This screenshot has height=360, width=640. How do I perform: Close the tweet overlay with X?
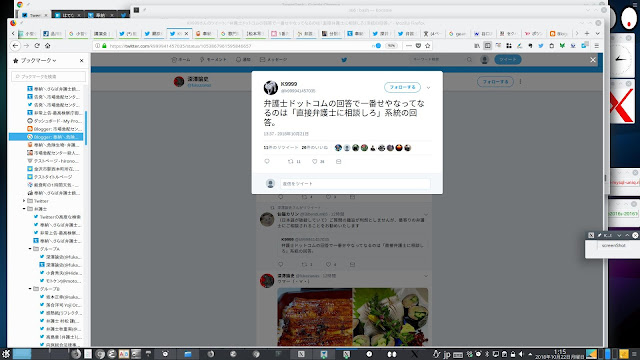593,60
